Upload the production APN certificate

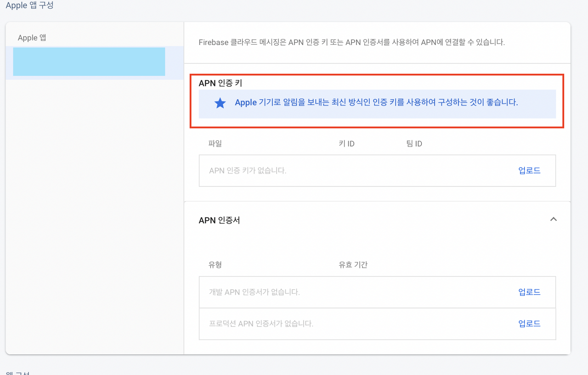(529, 324)
